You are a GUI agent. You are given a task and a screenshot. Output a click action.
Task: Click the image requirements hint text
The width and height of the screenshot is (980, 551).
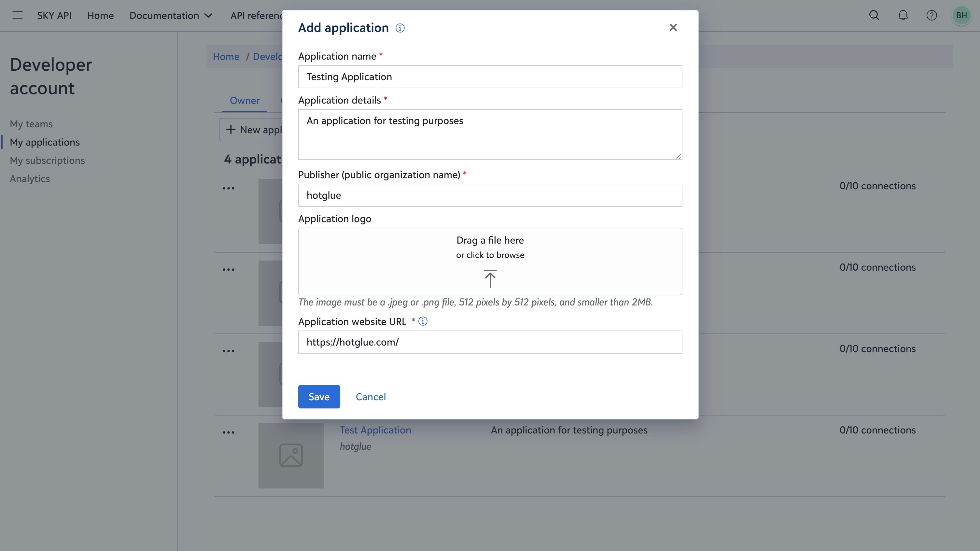(476, 302)
